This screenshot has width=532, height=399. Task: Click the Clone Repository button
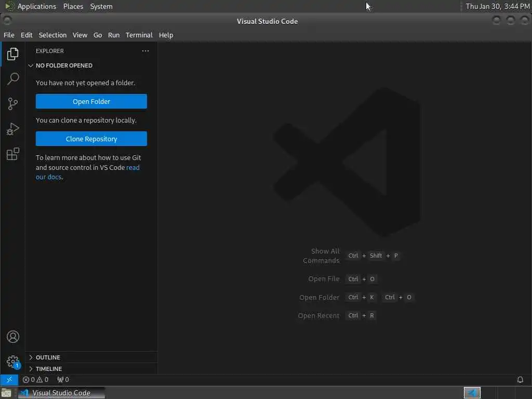[91, 139]
